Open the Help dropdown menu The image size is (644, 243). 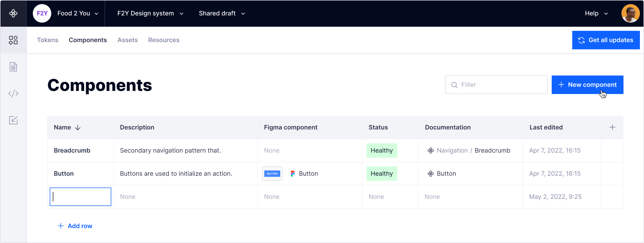pyautogui.click(x=597, y=13)
